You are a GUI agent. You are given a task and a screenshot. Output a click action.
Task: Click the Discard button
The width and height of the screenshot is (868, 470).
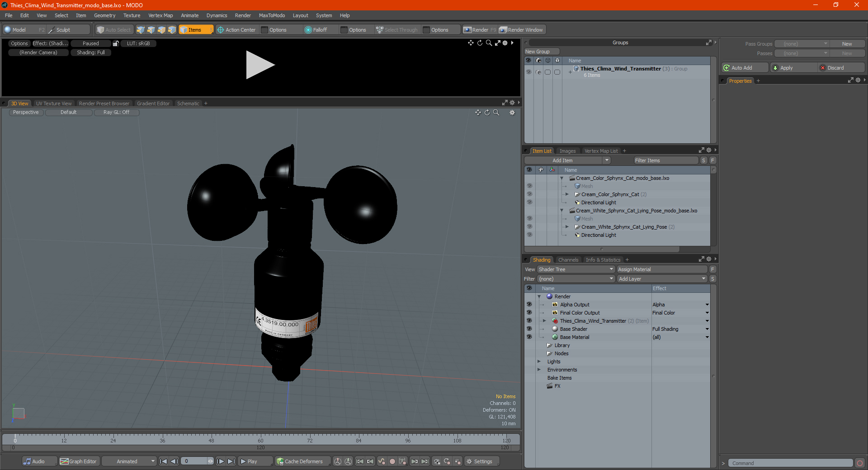point(841,68)
